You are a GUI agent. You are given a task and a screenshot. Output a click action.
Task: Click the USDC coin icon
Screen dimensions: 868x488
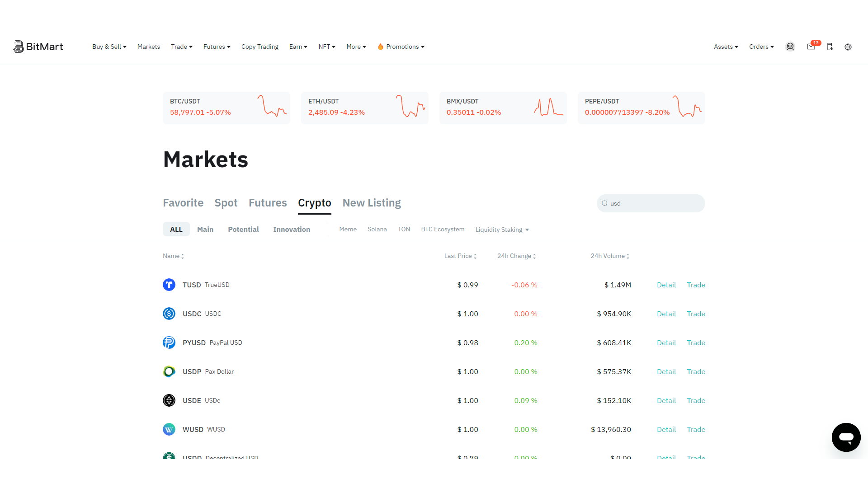click(169, 314)
